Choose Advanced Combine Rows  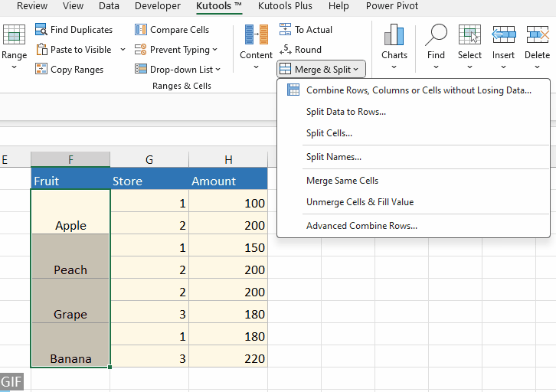(x=414, y=226)
